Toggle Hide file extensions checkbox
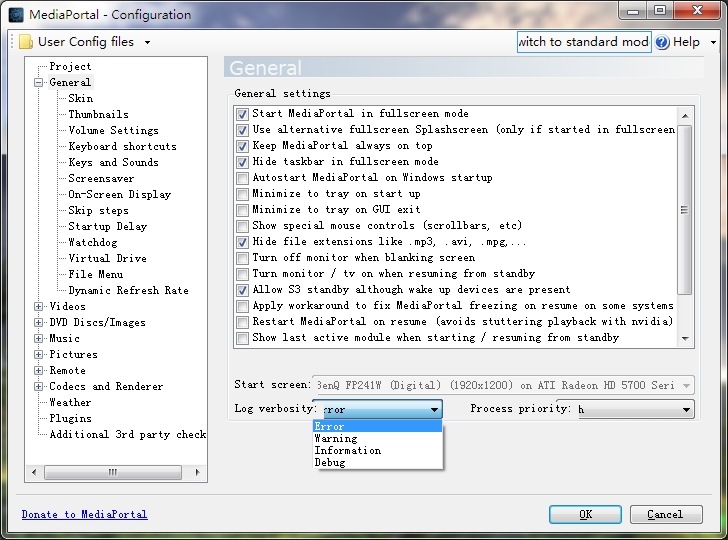 tap(242, 242)
